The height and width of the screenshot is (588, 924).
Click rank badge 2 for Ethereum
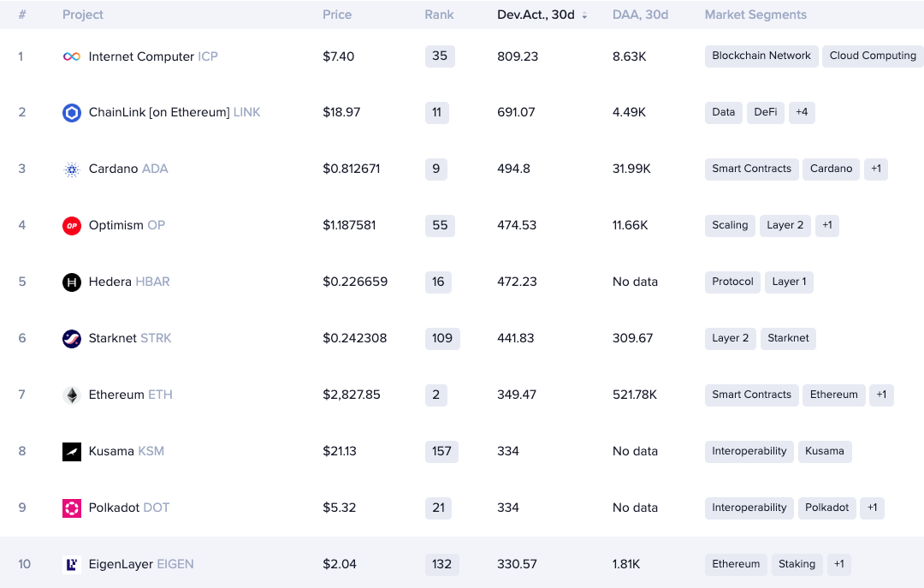tap(436, 395)
